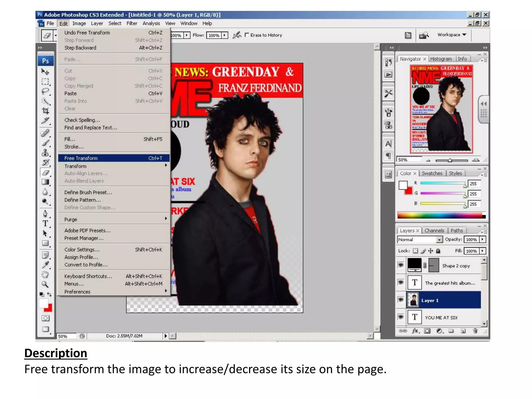The image size is (532, 399).
Task: Select the Lasso tool
Action: tap(45, 91)
